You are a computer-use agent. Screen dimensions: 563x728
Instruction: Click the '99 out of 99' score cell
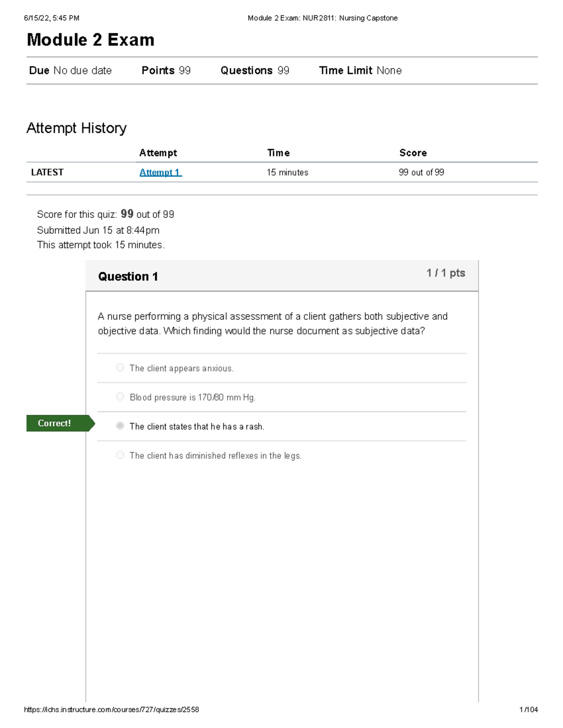click(x=421, y=172)
